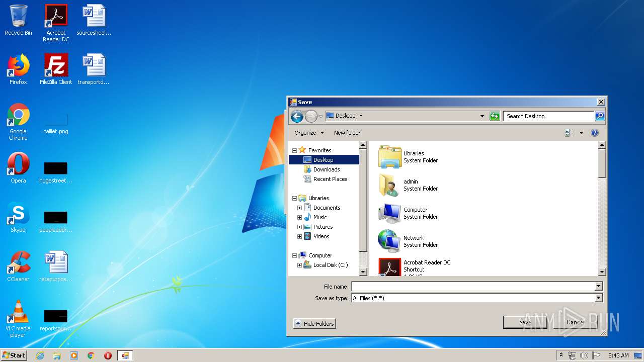Click the Save button
Image resolution: width=644 pixels, height=362 pixels.
click(x=525, y=322)
